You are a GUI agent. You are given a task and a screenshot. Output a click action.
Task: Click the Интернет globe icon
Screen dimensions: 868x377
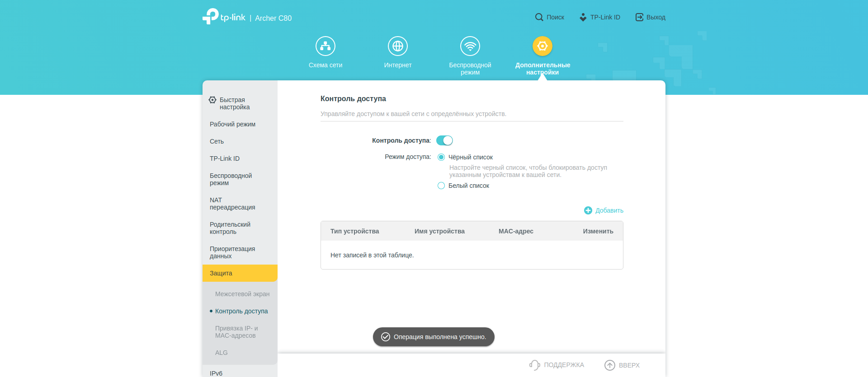tap(397, 46)
